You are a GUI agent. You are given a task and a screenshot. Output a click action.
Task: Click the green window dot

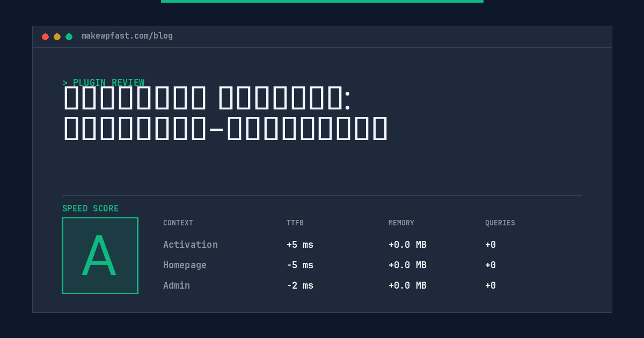coord(69,36)
